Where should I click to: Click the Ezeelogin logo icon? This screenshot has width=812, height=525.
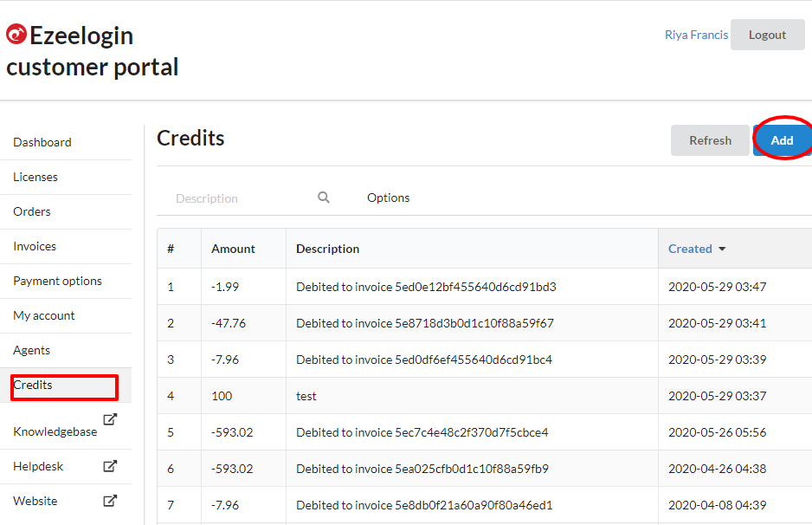tap(16, 34)
